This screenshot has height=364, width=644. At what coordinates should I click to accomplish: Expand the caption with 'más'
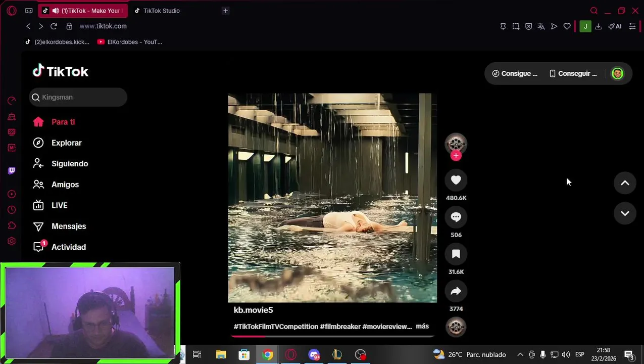coord(422,326)
